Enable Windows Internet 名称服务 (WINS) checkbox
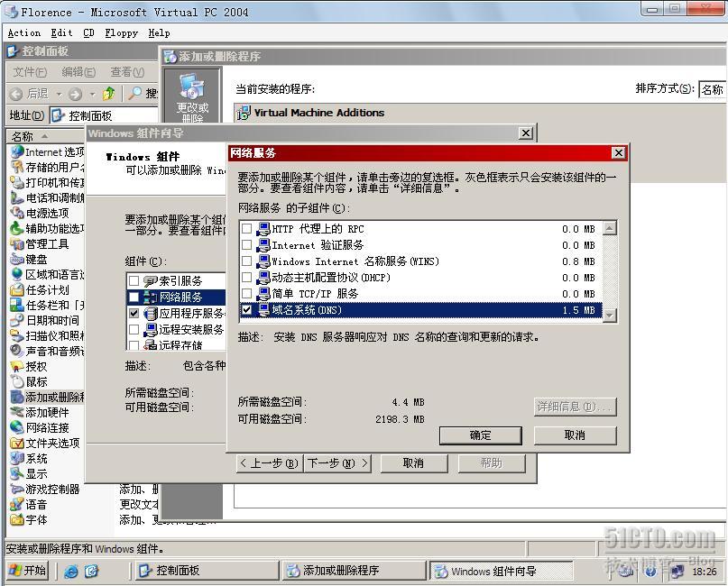The height and width of the screenshot is (586, 728). (x=246, y=261)
